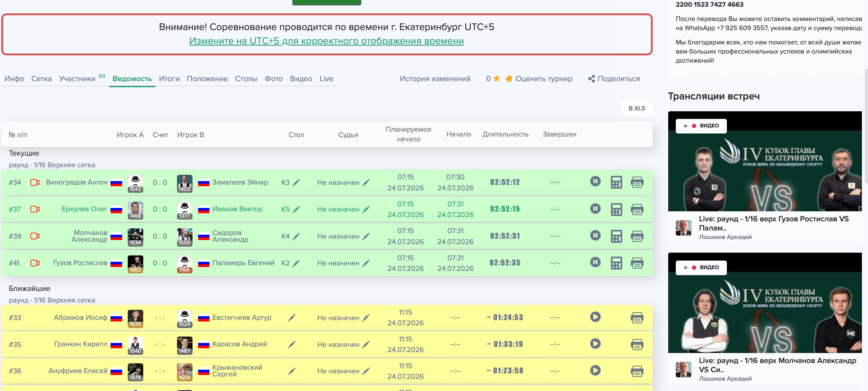Switch to the Итоги tab
This screenshot has height=391, width=868.
coord(169,79)
